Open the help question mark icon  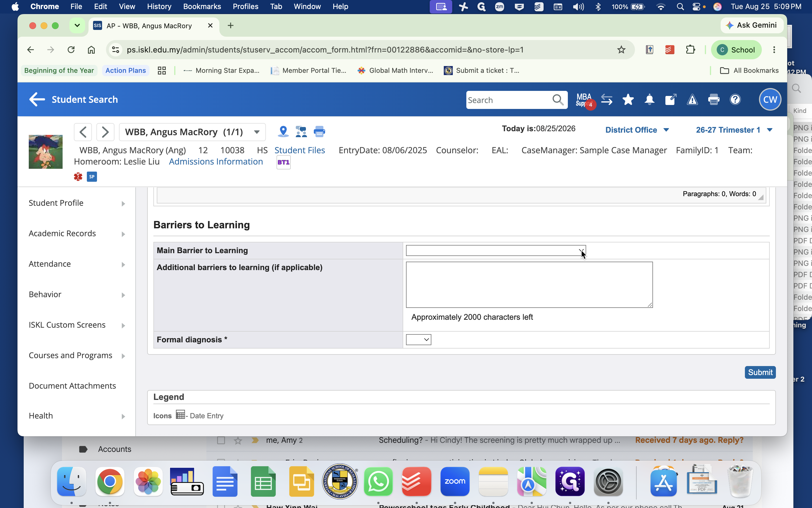click(735, 99)
